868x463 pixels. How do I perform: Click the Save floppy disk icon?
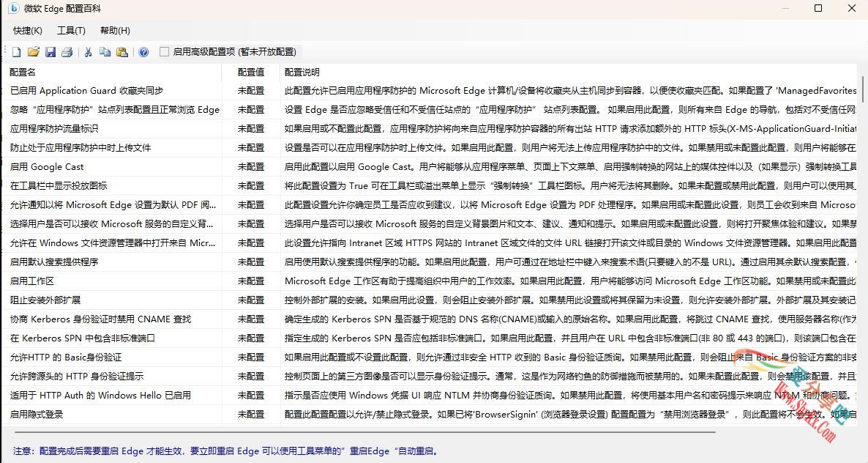(x=50, y=52)
